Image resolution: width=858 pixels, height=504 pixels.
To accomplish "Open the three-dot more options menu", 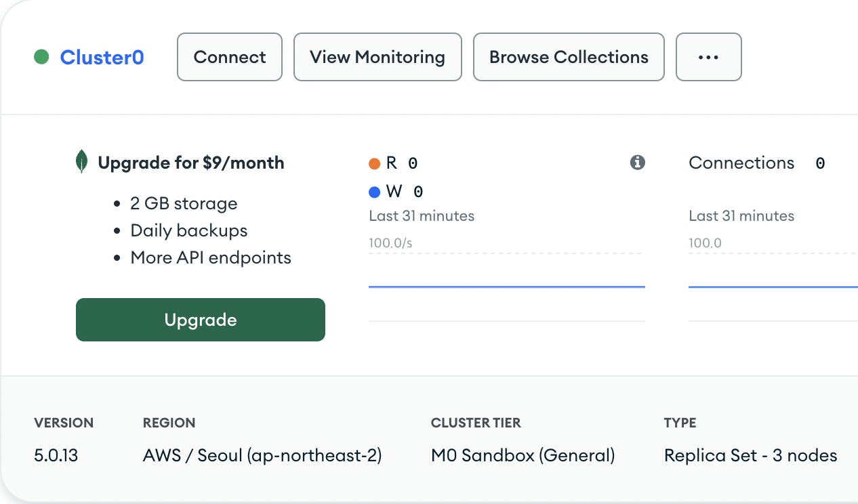I will coord(709,57).
